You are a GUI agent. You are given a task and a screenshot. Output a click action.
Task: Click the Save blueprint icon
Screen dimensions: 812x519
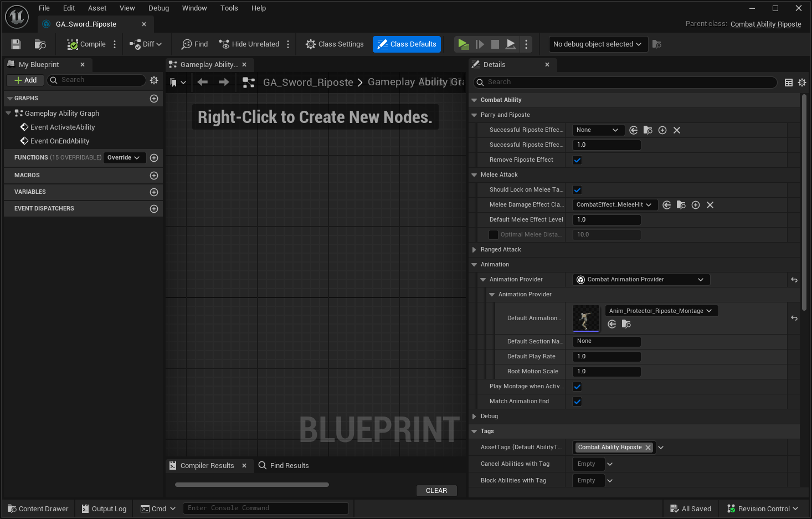16,44
